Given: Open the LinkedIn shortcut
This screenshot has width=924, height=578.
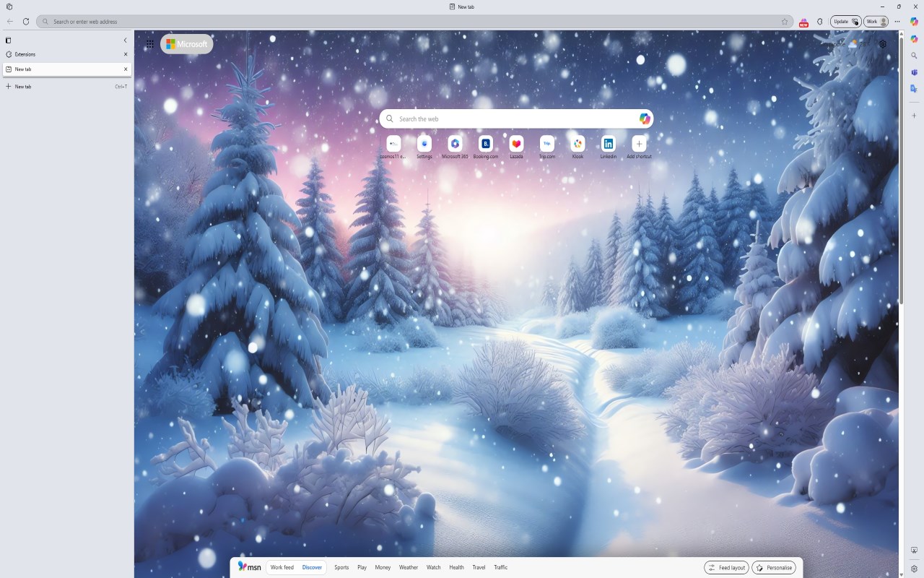Looking at the screenshot, I should (x=609, y=147).
